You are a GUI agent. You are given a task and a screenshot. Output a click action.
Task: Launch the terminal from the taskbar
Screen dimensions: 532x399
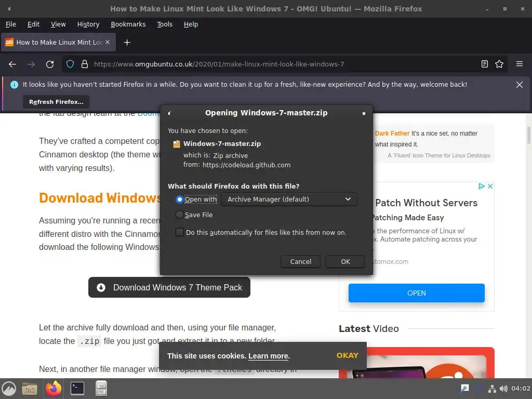[77, 389]
